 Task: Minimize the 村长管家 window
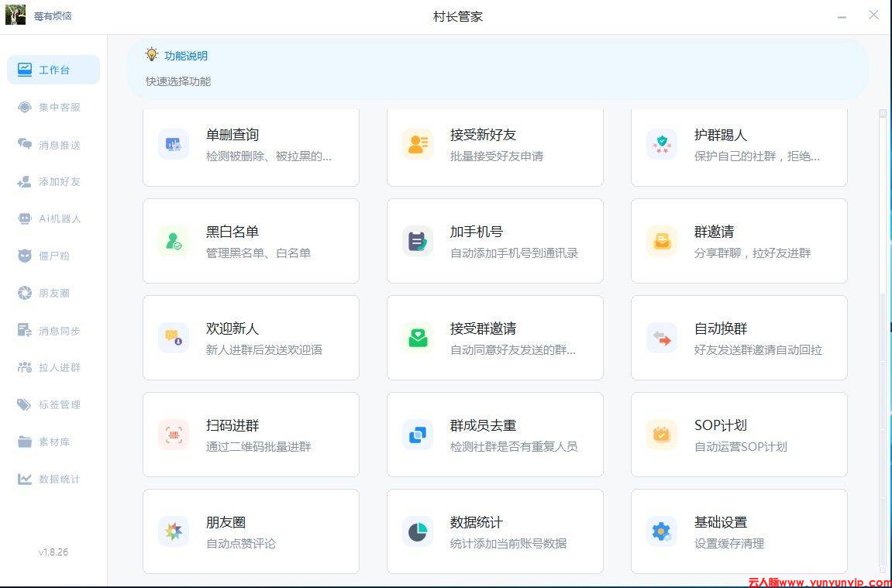pos(842,16)
